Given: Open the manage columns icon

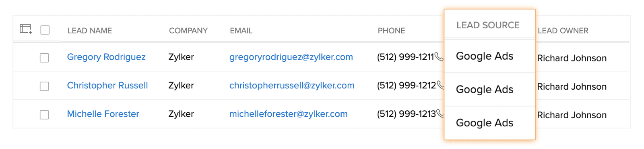Looking at the screenshot, I should 26,29.
